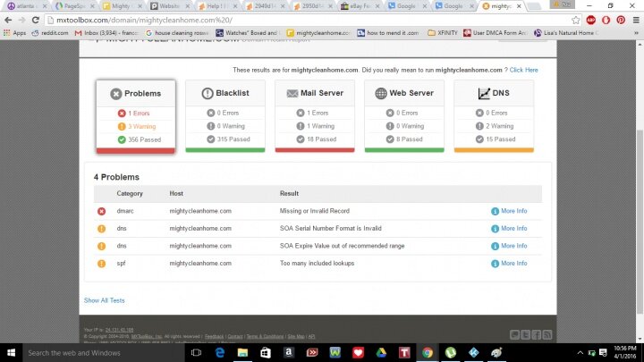The height and width of the screenshot is (362, 644).
Task: Click the footer RSS feed icon
Action: [x=547, y=335]
